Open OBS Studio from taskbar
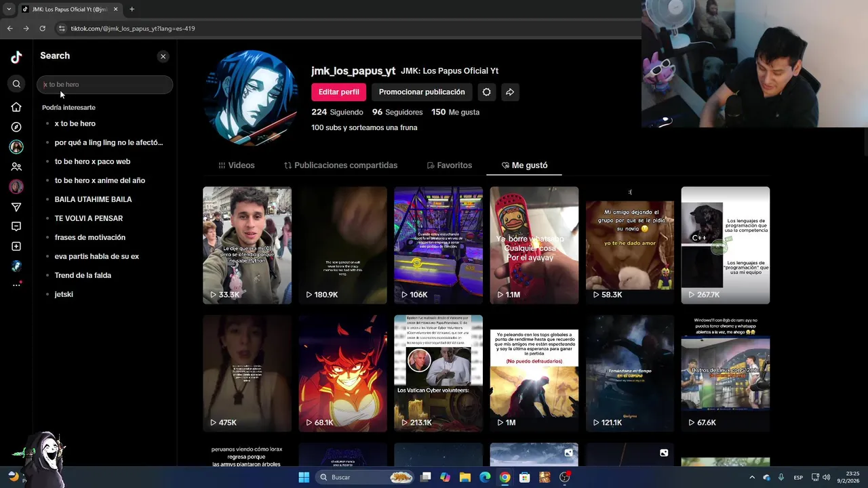Viewport: 868px width, 488px height. point(565,477)
